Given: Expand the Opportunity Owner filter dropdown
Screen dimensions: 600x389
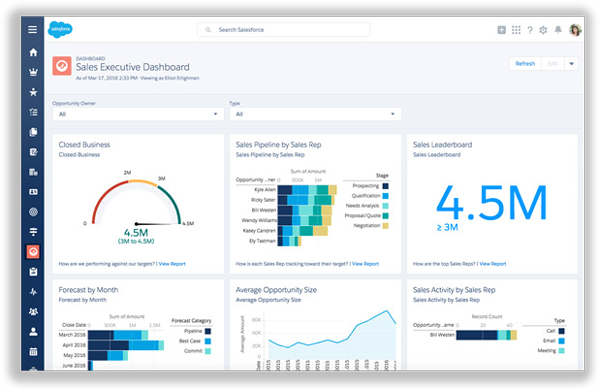Looking at the screenshot, I should click(138, 114).
